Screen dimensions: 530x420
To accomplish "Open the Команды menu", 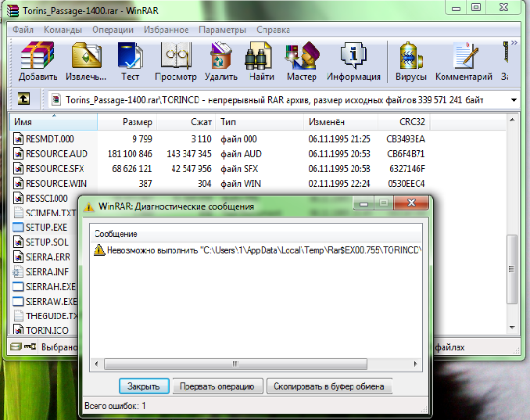I will (63, 30).
